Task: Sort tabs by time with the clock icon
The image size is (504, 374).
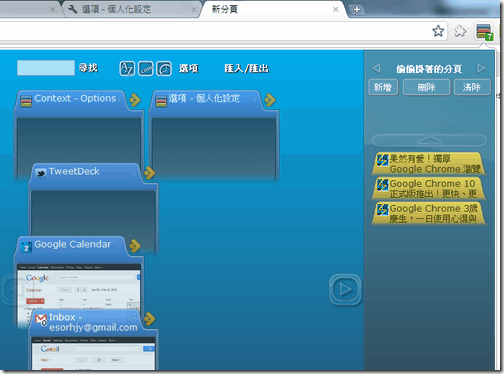Action: pyautogui.click(x=164, y=69)
